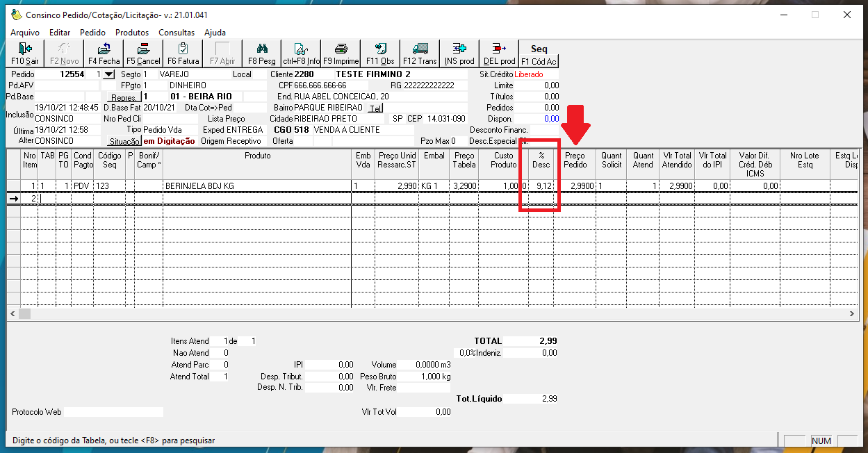Open the Pedido menu

tap(92, 33)
